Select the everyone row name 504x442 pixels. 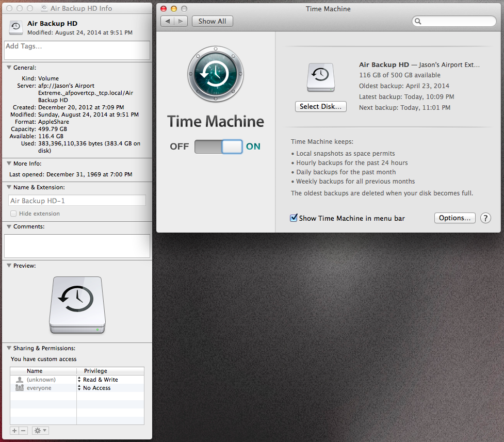click(x=39, y=388)
